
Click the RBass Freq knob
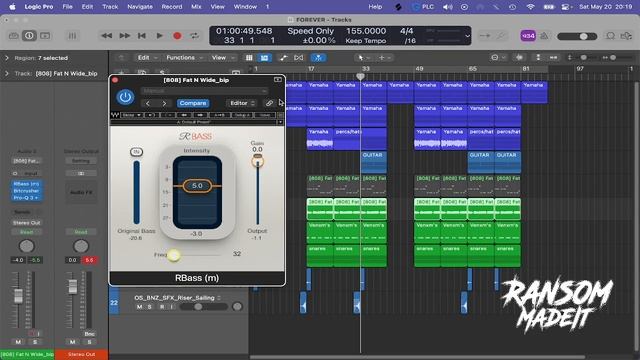pyautogui.click(x=174, y=256)
